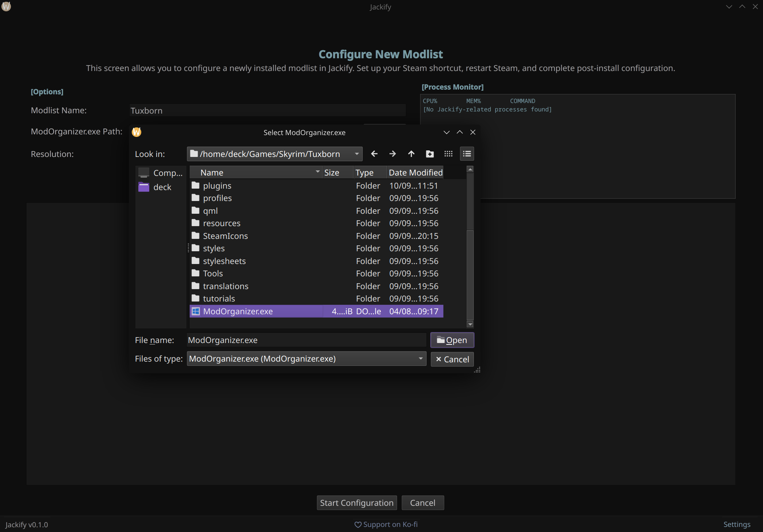Go to parent directory arrow
The height and width of the screenshot is (532, 763).
[x=411, y=154]
